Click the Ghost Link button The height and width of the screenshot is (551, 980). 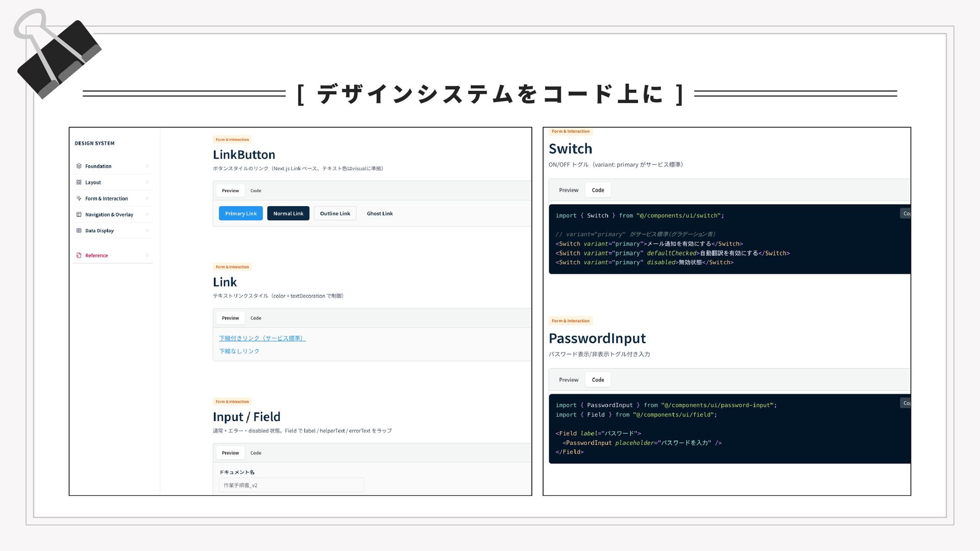point(380,214)
